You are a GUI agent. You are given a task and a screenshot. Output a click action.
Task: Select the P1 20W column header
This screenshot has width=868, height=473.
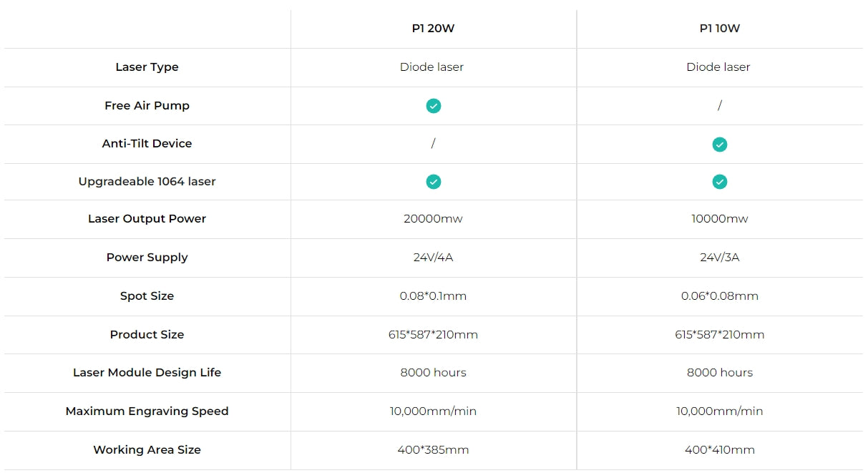point(434,29)
